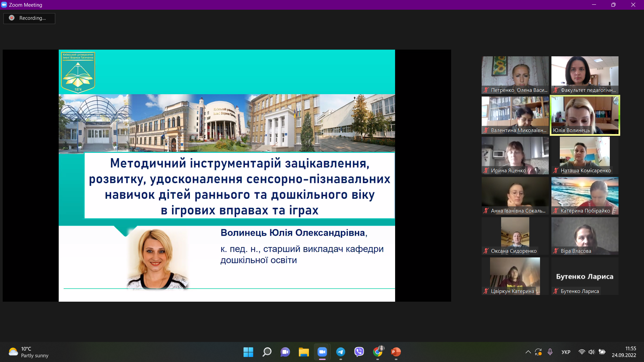Open Telegram from the taskbar
Screen dimensions: 644x362
click(341, 352)
